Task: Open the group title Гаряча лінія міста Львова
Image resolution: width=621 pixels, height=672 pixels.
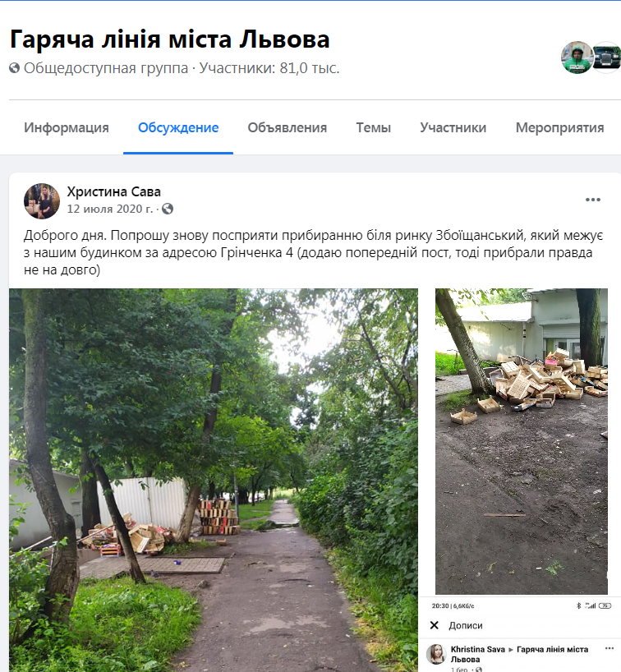Action: coord(170,39)
